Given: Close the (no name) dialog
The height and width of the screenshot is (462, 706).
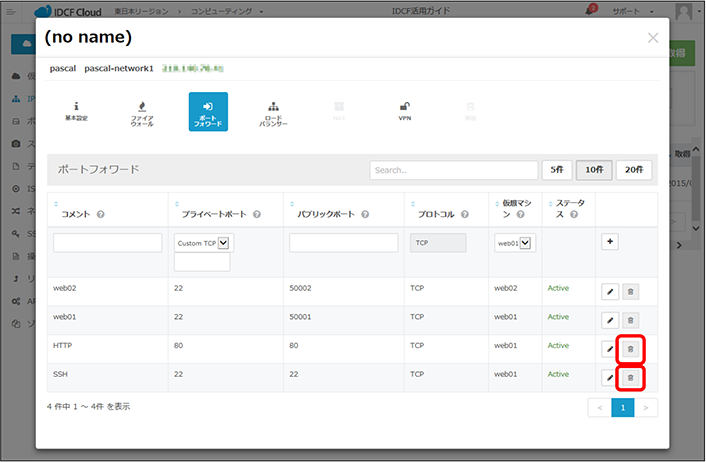Looking at the screenshot, I should click(653, 38).
